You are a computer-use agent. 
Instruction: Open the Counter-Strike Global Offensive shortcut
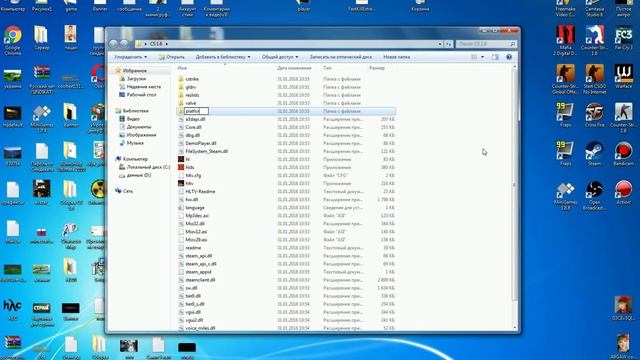click(x=565, y=79)
